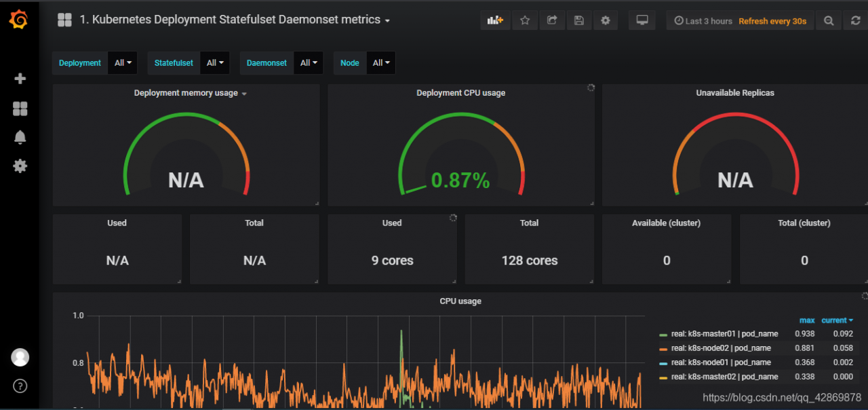Click the Total (cluster) panel title

pos(804,223)
